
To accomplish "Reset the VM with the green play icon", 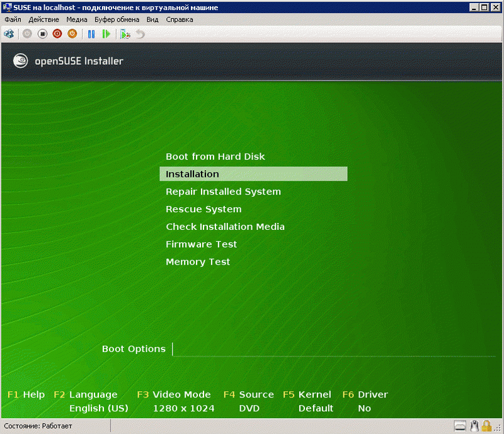I will (x=106, y=34).
